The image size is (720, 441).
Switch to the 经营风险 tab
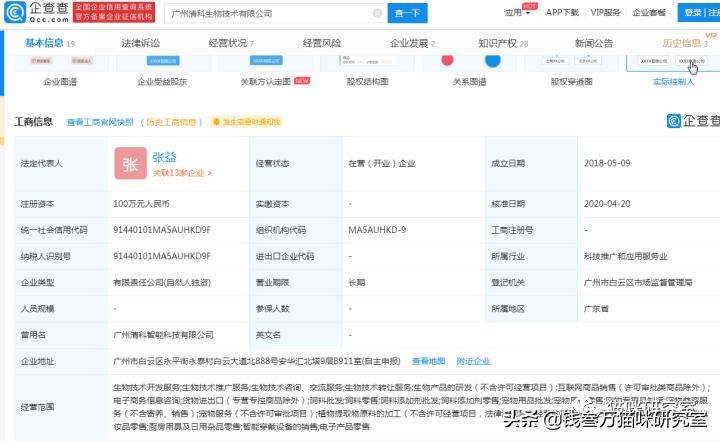[x=322, y=43]
